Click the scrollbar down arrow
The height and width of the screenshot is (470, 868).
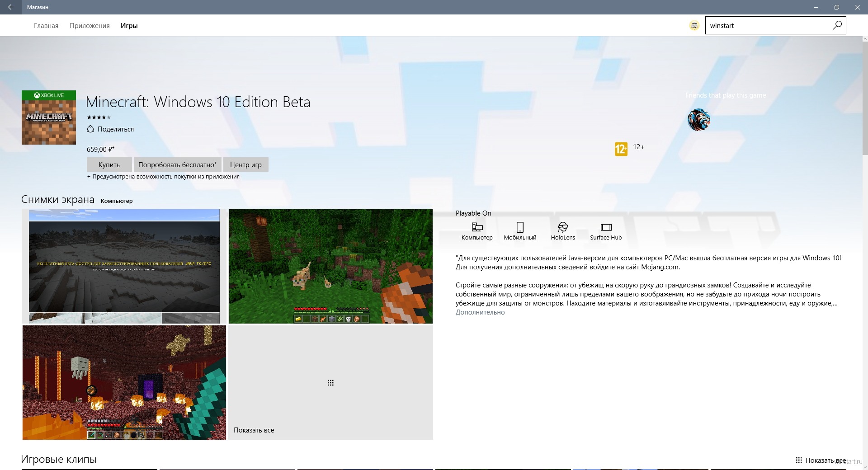[x=865, y=467]
